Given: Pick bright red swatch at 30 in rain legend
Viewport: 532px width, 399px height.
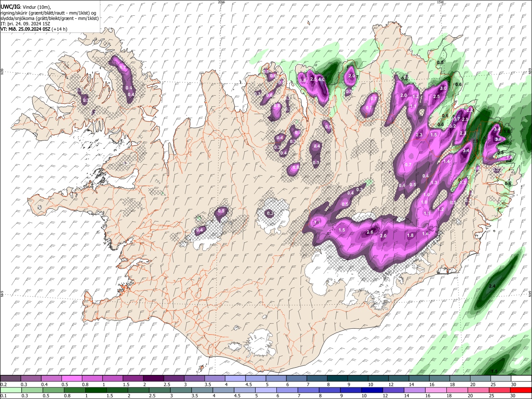Looking at the screenshot, I should (x=521, y=390).
